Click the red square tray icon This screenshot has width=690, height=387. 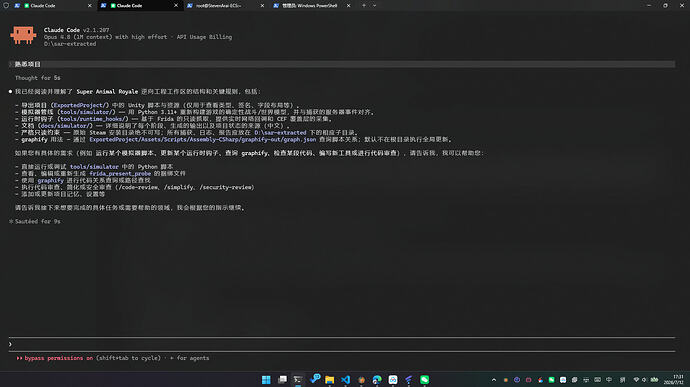(529, 380)
